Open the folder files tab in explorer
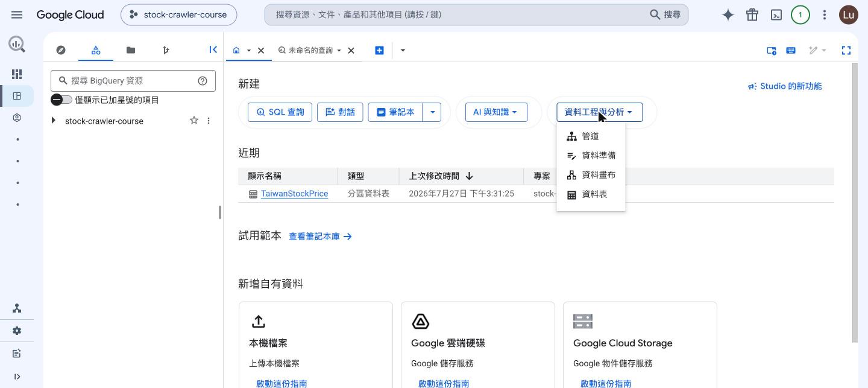This screenshot has width=868, height=388. tap(131, 50)
